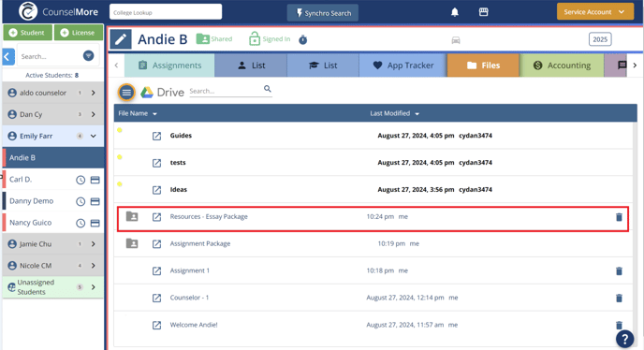Image resolution: width=644 pixels, height=350 pixels.
Task: Open the Guides file external link icon
Action: coord(156,136)
